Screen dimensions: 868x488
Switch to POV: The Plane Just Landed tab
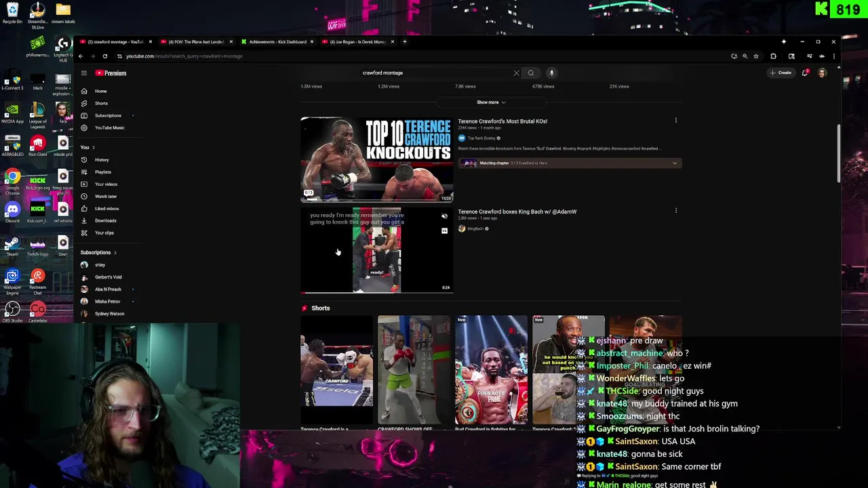pyautogui.click(x=197, y=42)
